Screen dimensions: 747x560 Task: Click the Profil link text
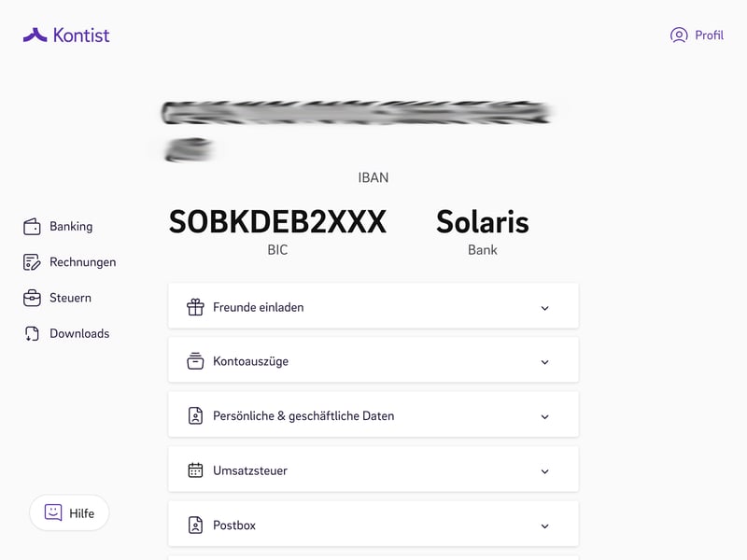[x=709, y=35]
